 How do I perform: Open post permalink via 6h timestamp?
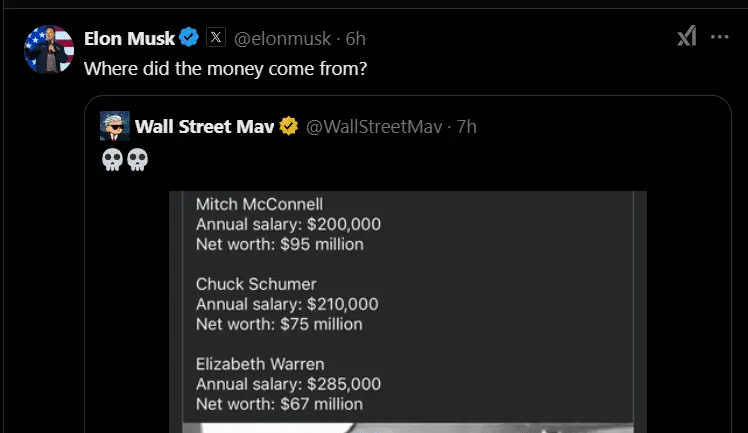(356, 39)
